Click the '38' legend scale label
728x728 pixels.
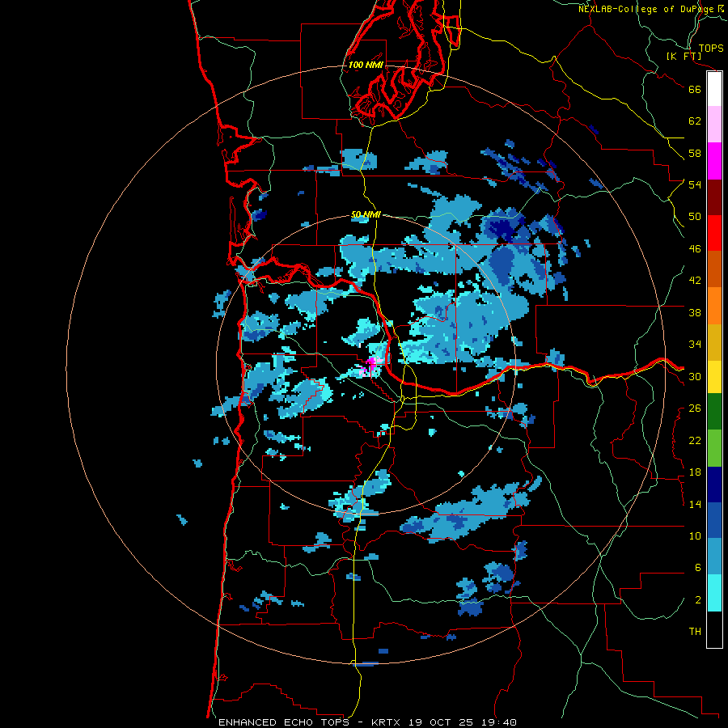(x=695, y=312)
